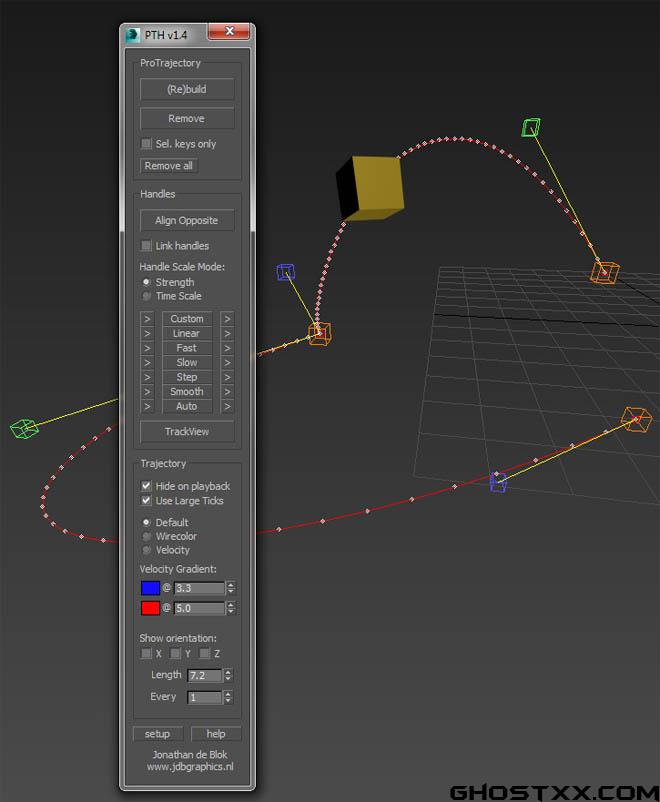
Task: Open the red velocity gradient swatch
Action: tap(150, 608)
